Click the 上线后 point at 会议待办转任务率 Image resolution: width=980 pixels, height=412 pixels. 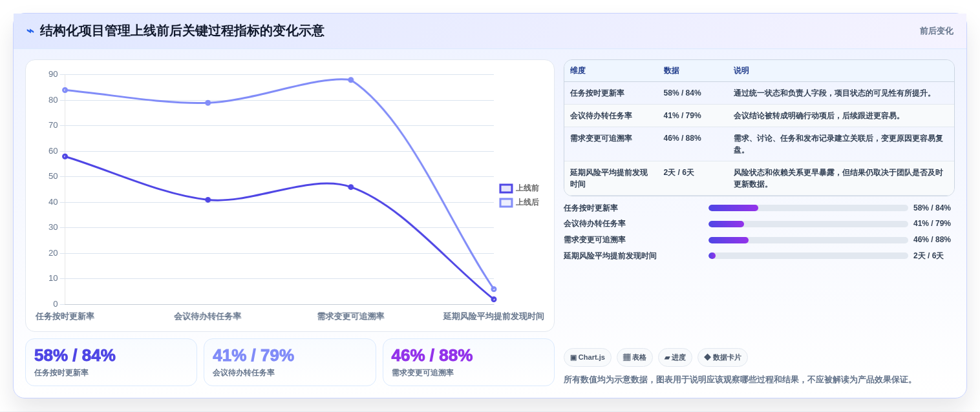pos(208,103)
